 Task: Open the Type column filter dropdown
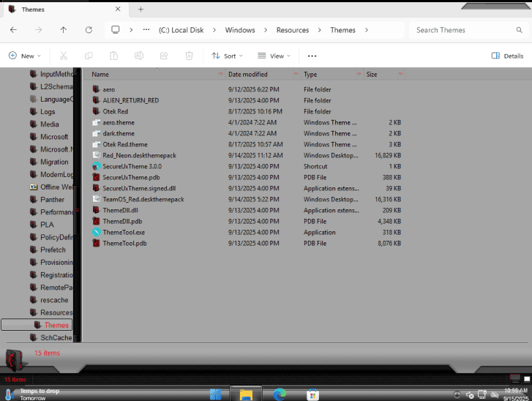pyautogui.click(x=359, y=74)
